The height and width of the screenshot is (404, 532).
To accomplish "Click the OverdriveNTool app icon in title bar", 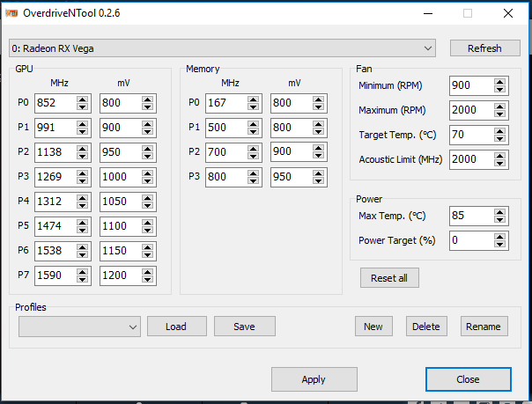I will [x=11, y=13].
